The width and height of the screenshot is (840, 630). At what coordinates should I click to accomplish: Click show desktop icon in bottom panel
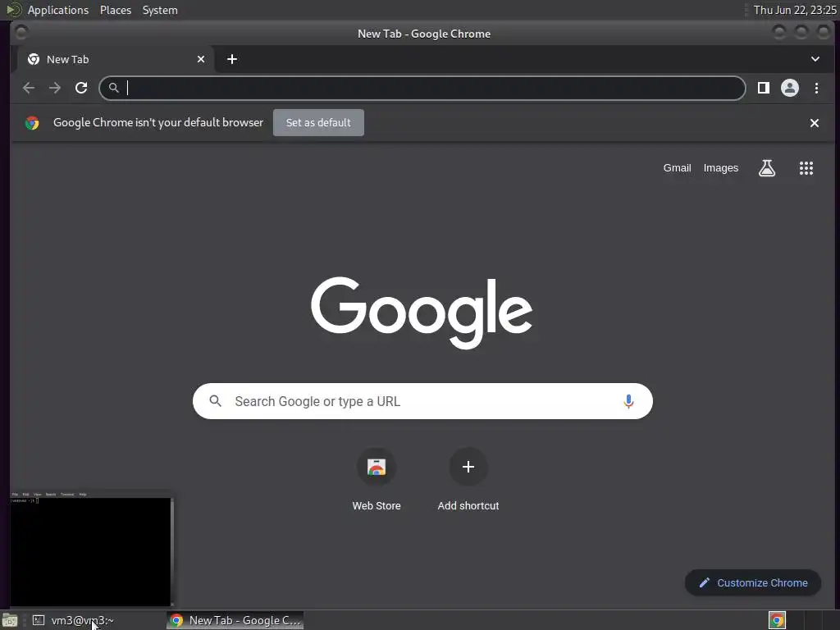click(x=10, y=620)
